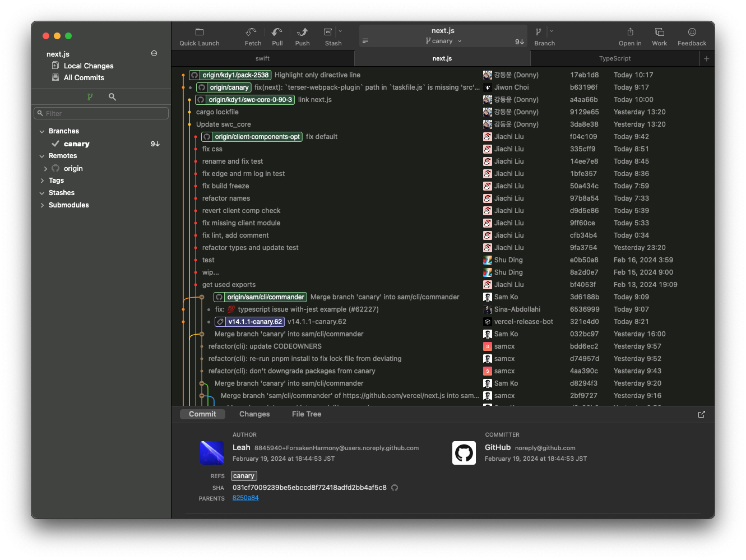The image size is (746, 560).
Task: Open the Changes tab in details panel
Action: tap(254, 414)
